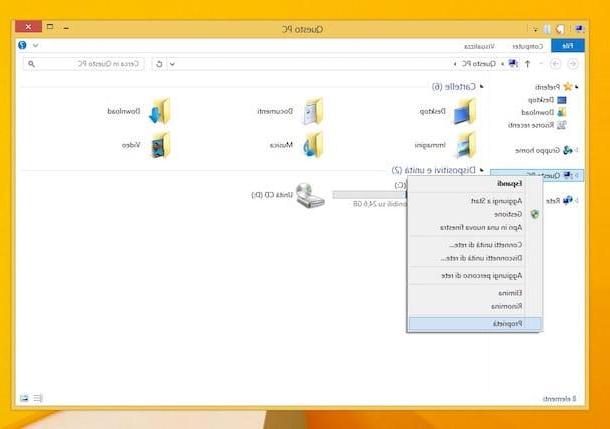
Task: Select the Unità CD (D:) drive
Action: point(288,195)
